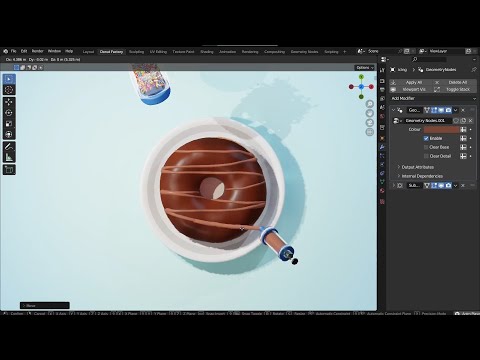
Task: Check the Clear Detail checkbox
Action: 426,156
